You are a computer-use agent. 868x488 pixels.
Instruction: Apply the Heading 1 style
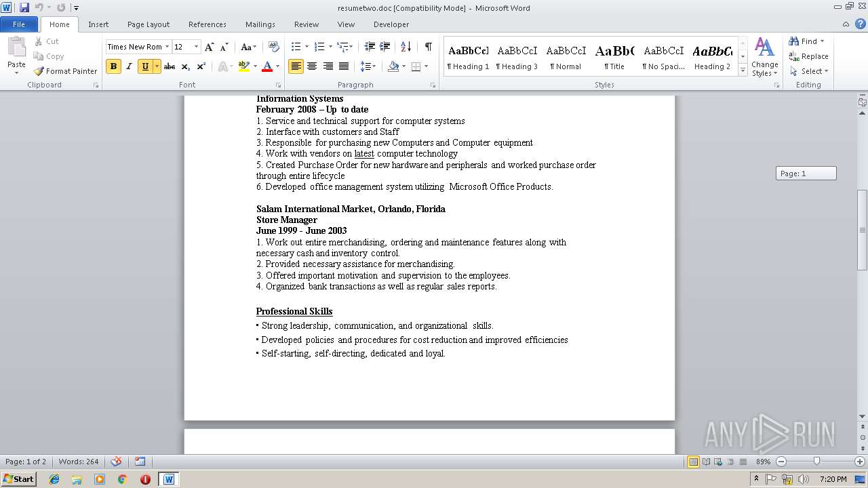tap(468, 57)
